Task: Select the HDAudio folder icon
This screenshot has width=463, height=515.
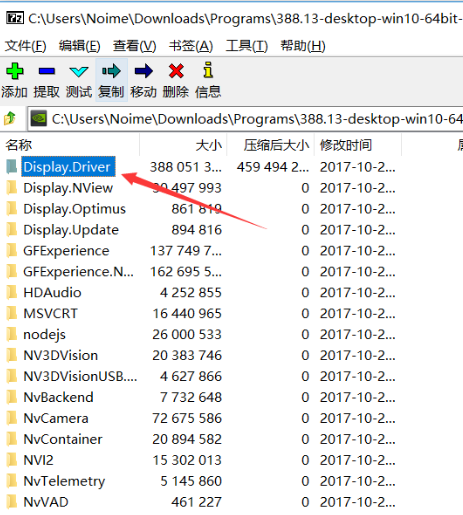Action: click(12, 292)
